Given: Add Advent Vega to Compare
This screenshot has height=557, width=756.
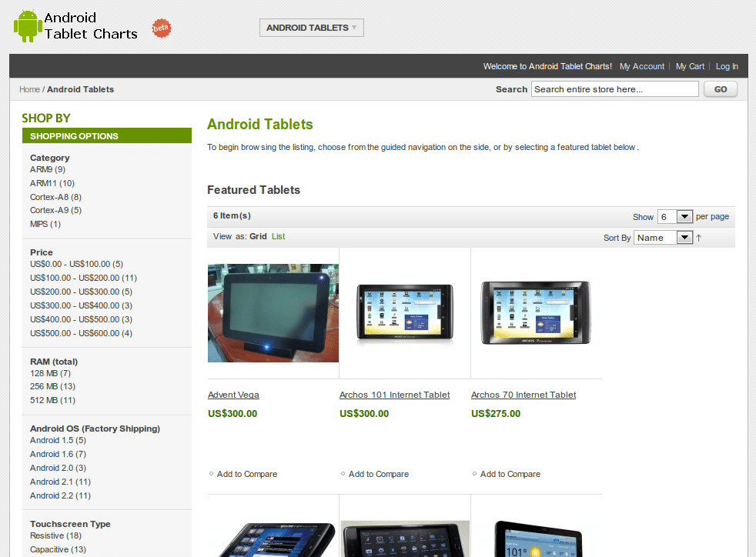Looking at the screenshot, I should [x=247, y=474].
